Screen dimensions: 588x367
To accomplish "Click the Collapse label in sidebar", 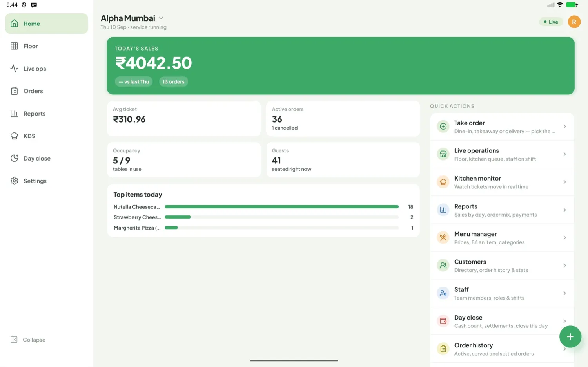I will point(34,340).
